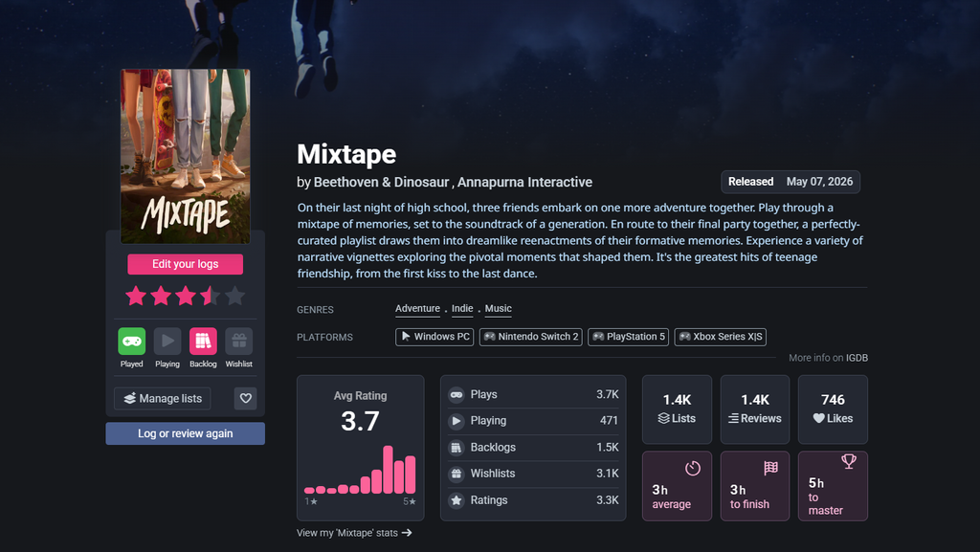This screenshot has height=552, width=980.
Task: Click the Playing stat play icon
Action: 457,421
